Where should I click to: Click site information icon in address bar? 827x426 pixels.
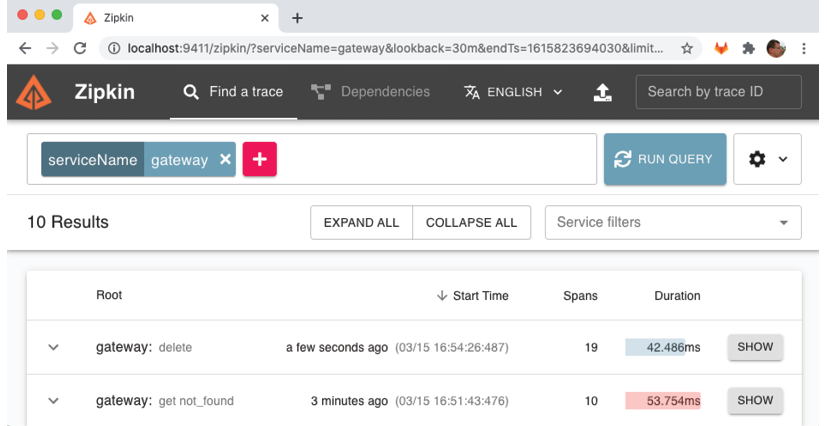113,49
